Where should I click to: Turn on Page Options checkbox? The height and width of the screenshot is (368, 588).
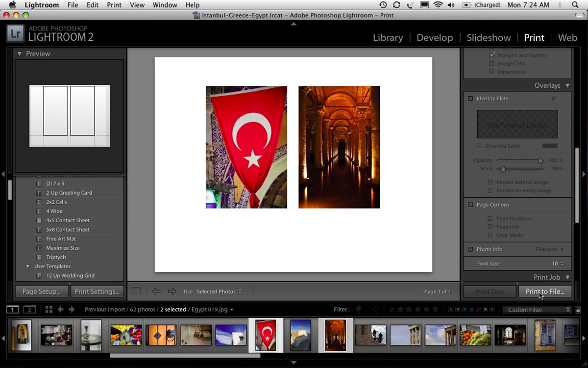coord(470,205)
